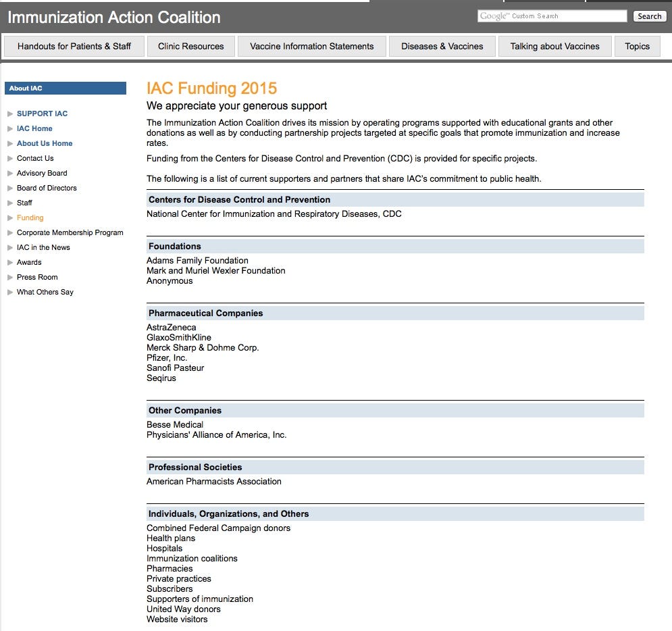Click the arrow icon beside IAC in the News
The height and width of the screenshot is (631, 672).
10,248
